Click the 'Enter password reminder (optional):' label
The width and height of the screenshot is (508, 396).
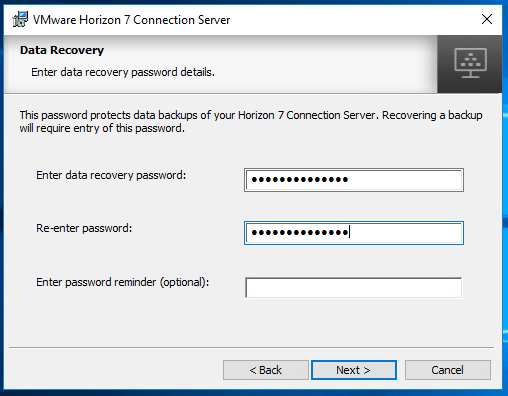click(x=122, y=282)
